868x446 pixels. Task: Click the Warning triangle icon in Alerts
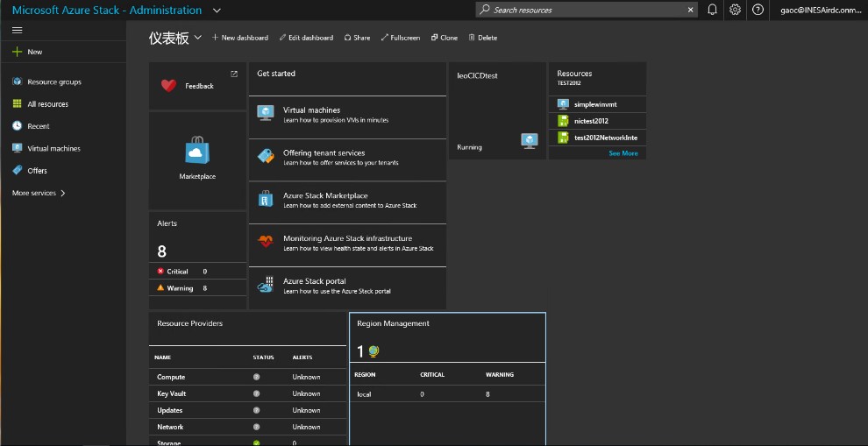[160, 287]
